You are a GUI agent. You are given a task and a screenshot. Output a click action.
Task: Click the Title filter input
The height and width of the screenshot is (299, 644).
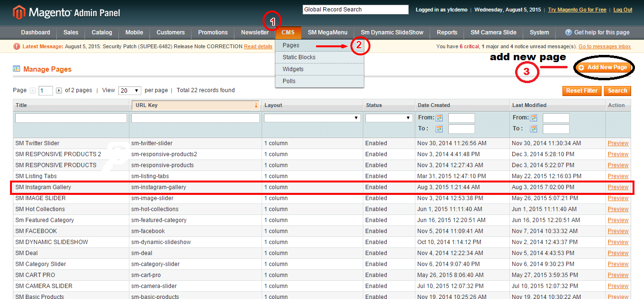[x=71, y=117]
